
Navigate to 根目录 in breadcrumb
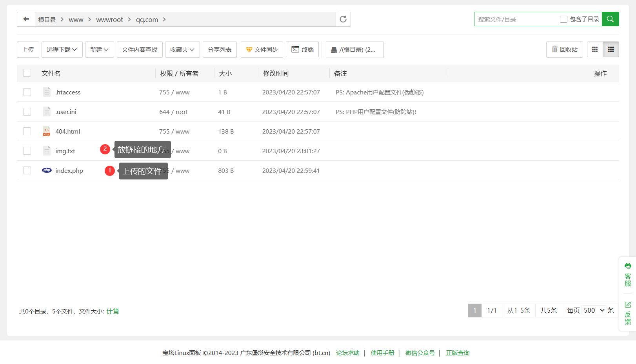pyautogui.click(x=47, y=20)
